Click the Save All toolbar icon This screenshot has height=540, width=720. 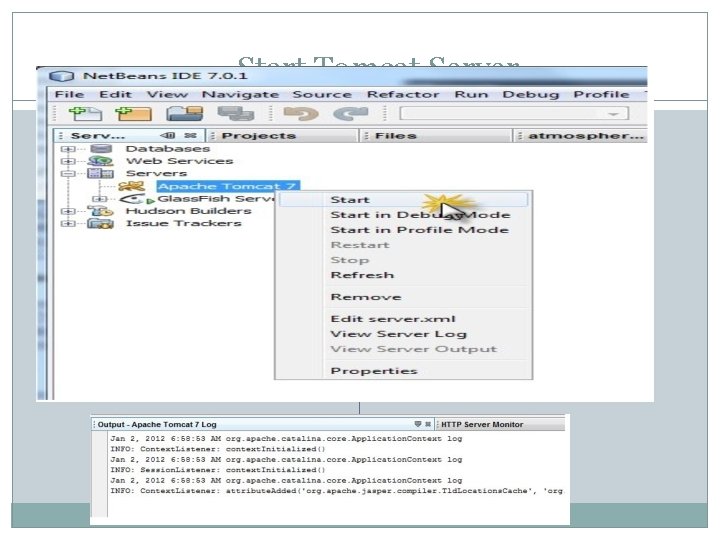pyautogui.click(x=236, y=113)
